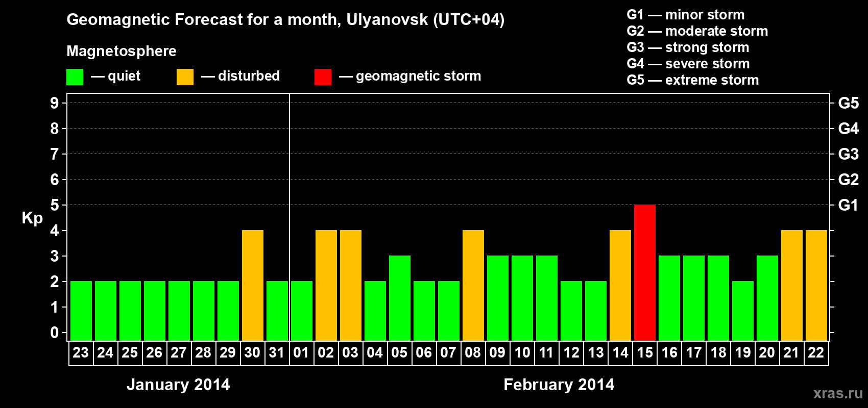868x408 pixels.
Task: Click the G3 label on right axis
Action: pos(849,154)
